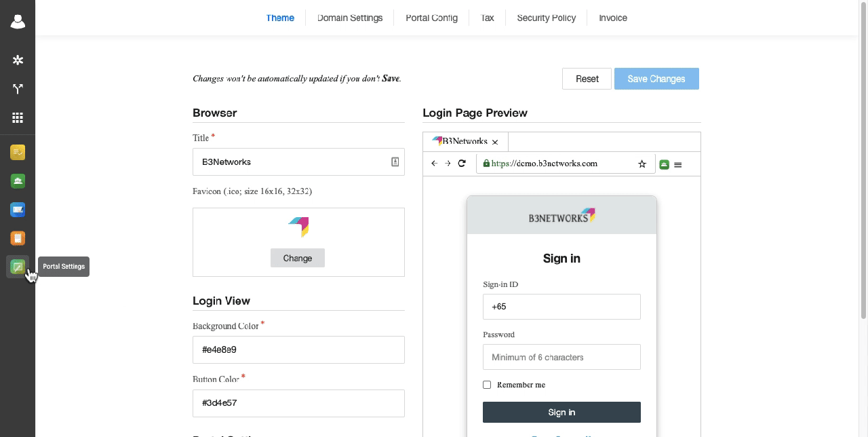The image size is (868, 437).
Task: Click the Reset button
Action: 587,79
